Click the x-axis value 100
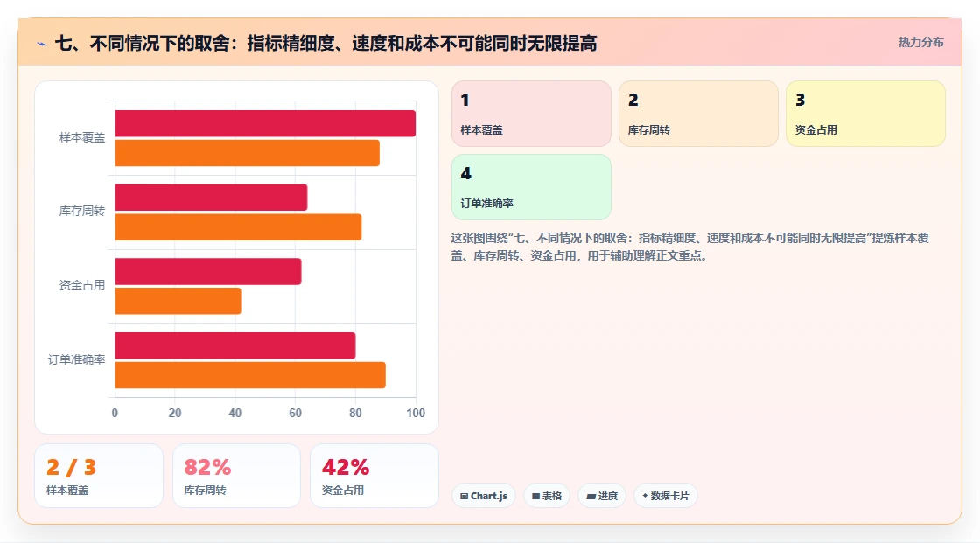Image resolution: width=980 pixels, height=543 pixels. coord(416,413)
